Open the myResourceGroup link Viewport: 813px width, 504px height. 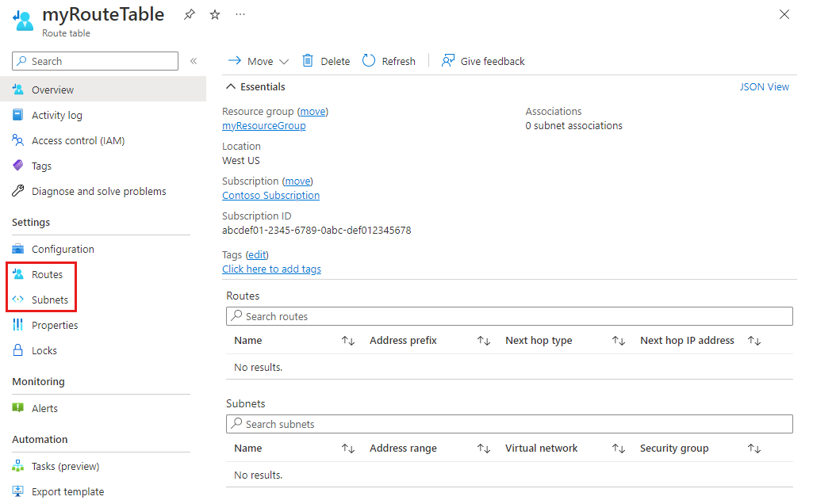pyautogui.click(x=263, y=125)
